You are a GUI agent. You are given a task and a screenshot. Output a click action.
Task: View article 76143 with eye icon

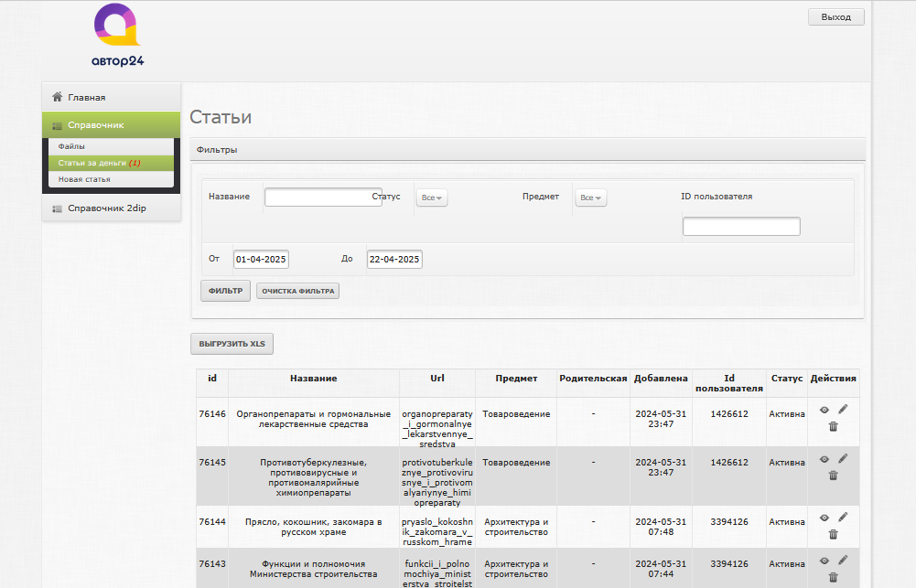[x=824, y=561]
